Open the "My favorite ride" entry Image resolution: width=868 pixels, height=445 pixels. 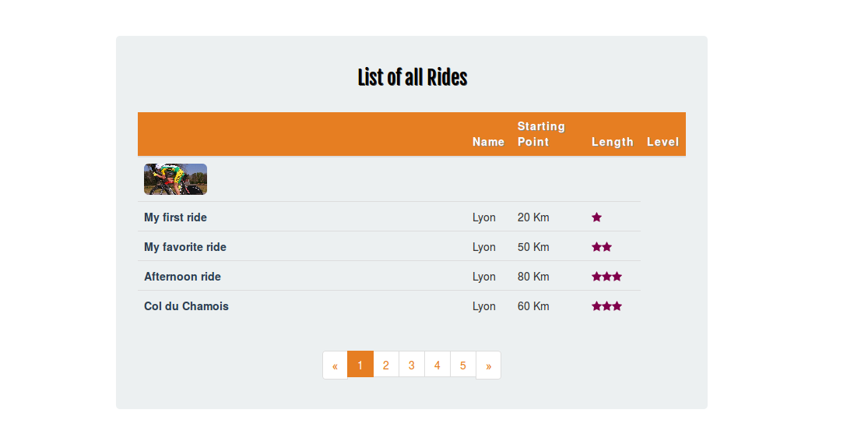[x=185, y=247]
